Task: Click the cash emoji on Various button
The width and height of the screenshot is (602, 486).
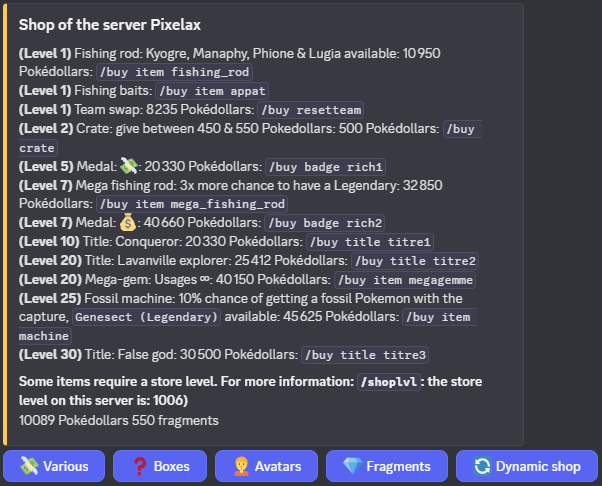Action: 29,466
